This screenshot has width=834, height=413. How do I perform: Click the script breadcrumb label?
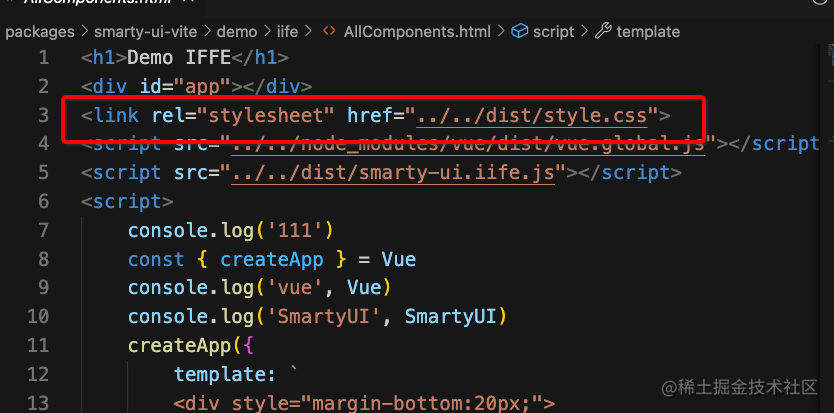click(553, 32)
